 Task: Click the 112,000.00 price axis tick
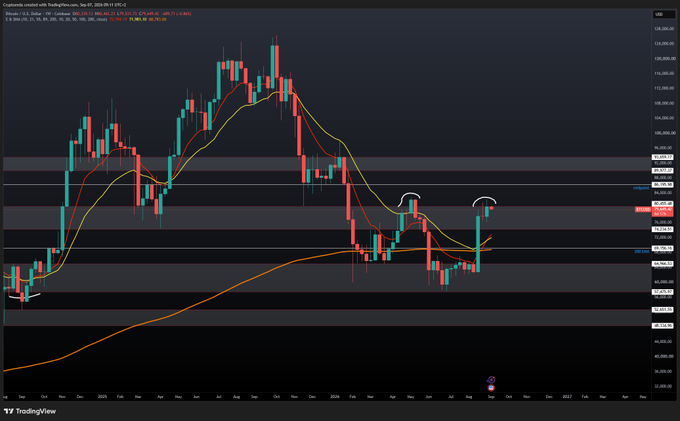(x=664, y=88)
